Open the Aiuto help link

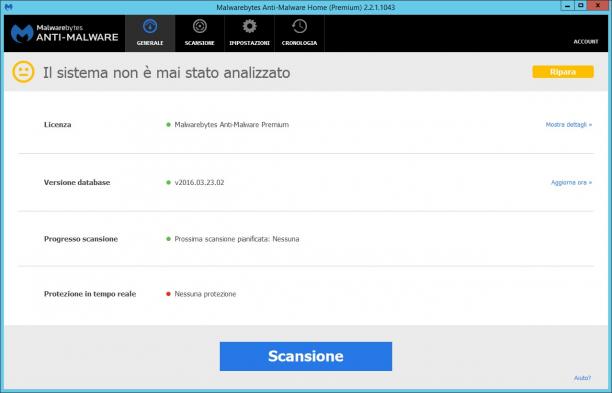pyautogui.click(x=582, y=378)
